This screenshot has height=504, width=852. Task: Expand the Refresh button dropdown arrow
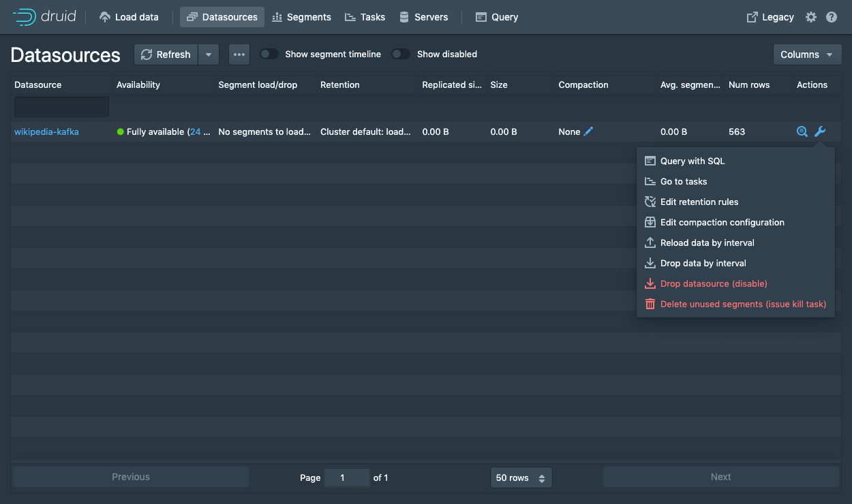click(209, 54)
